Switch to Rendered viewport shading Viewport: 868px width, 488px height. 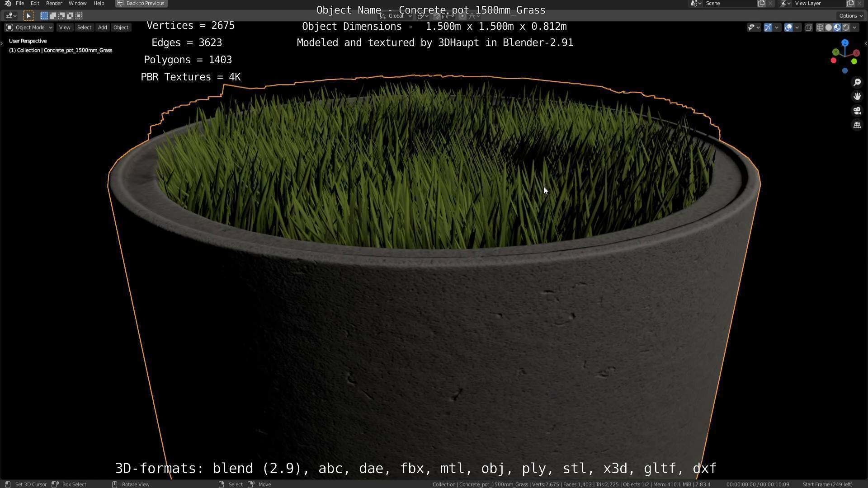846,28
